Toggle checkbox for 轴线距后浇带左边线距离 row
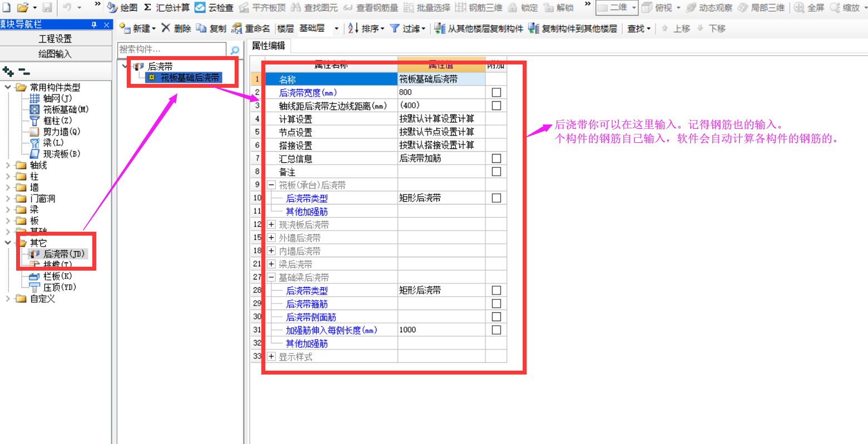Viewport: 868px width, 444px height. click(x=497, y=106)
